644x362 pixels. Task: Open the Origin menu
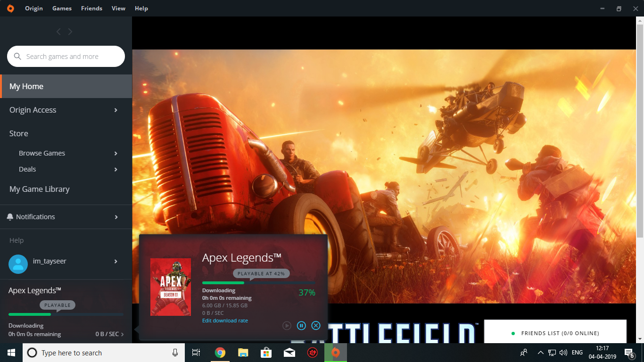(34, 8)
